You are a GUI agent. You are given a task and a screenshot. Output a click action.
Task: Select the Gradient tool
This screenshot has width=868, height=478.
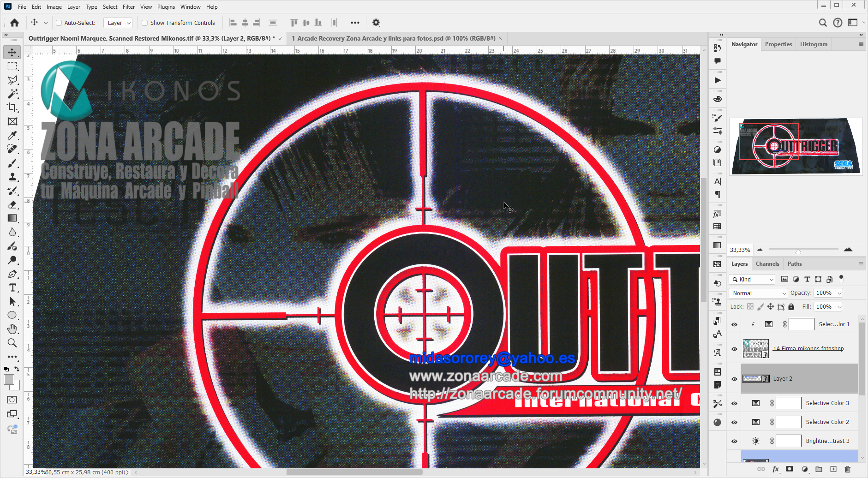click(x=12, y=218)
